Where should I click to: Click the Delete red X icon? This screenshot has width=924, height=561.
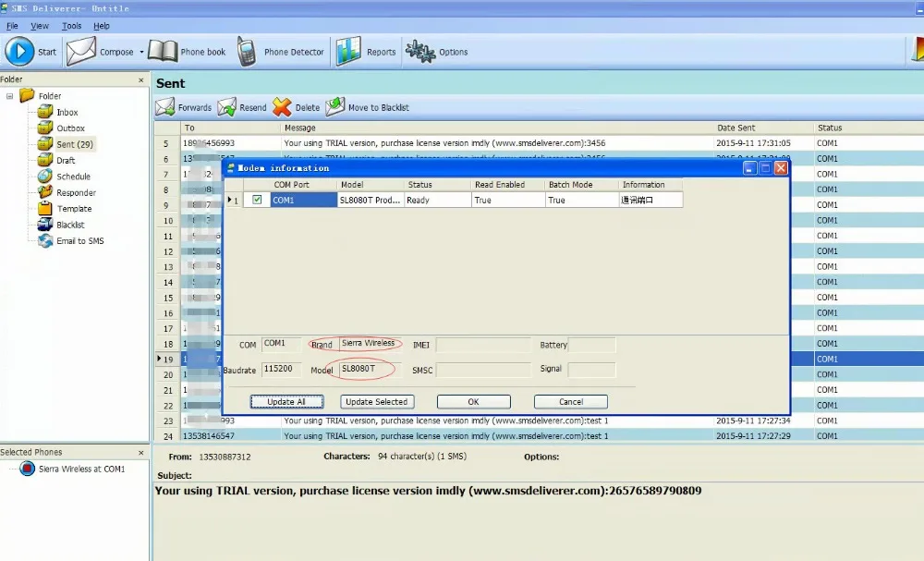(x=282, y=107)
